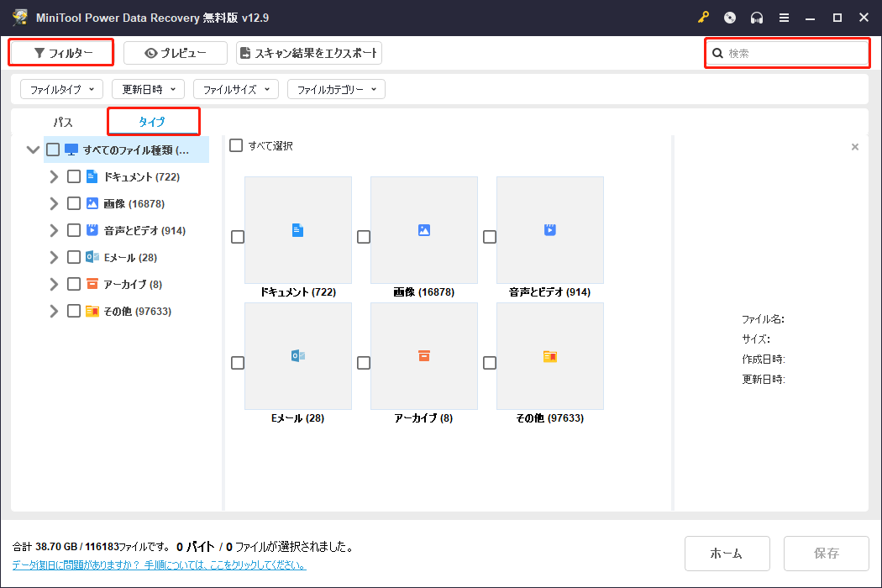This screenshot has width=882, height=588.
Task: Tick the 画像 (16878) tree checkbox
Action: (x=74, y=203)
